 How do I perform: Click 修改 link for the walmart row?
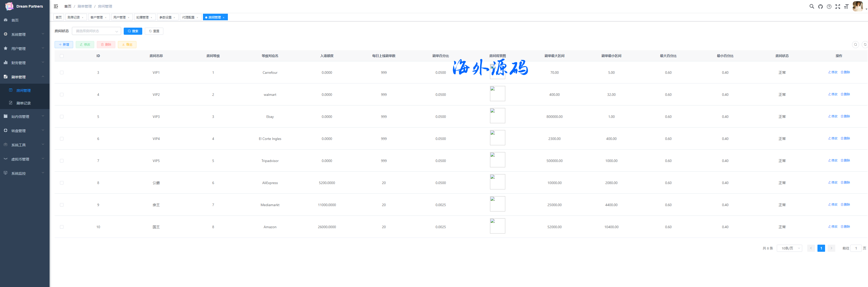coord(833,94)
